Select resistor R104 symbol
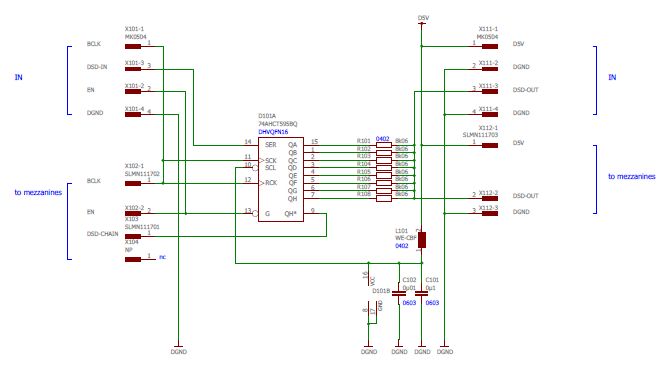The height and width of the screenshot is (370, 669). pyautogui.click(x=384, y=168)
